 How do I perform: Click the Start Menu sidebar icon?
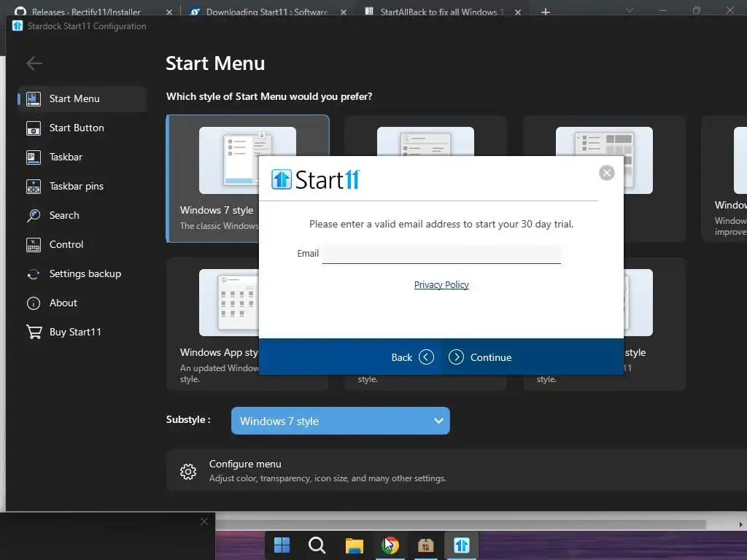pos(34,99)
